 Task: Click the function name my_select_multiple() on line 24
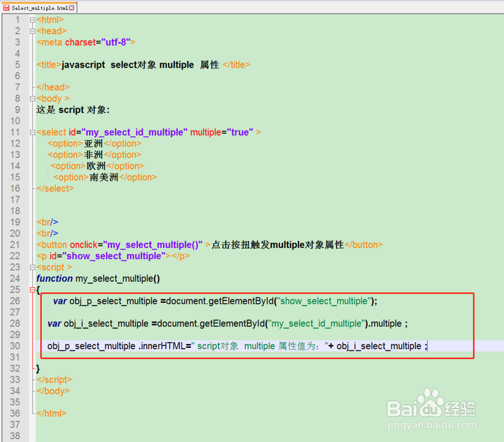[117, 279]
